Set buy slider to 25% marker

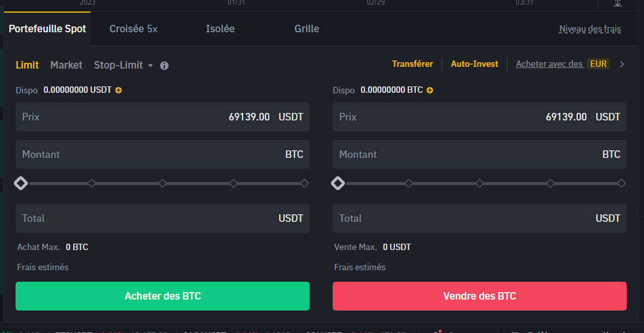[92, 183]
